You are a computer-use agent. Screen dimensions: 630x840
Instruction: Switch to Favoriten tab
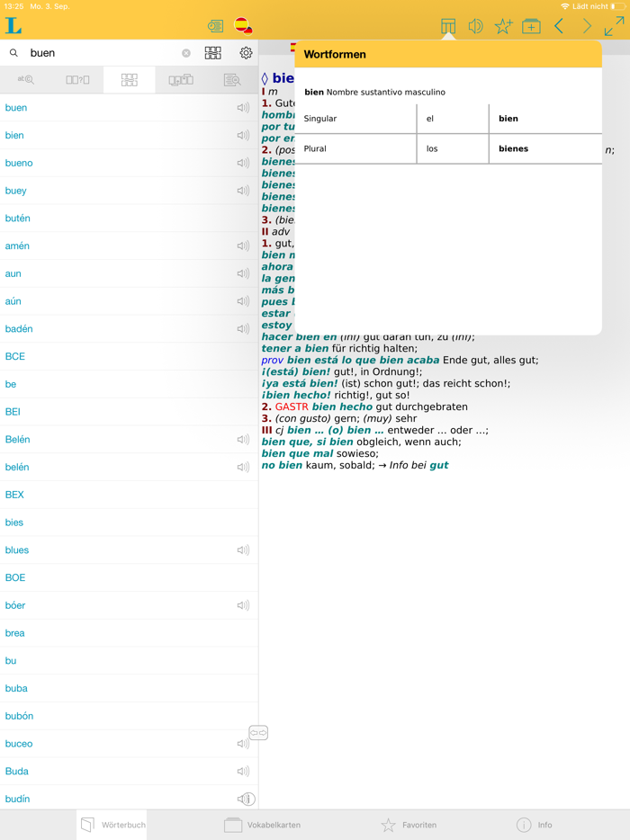click(x=409, y=825)
